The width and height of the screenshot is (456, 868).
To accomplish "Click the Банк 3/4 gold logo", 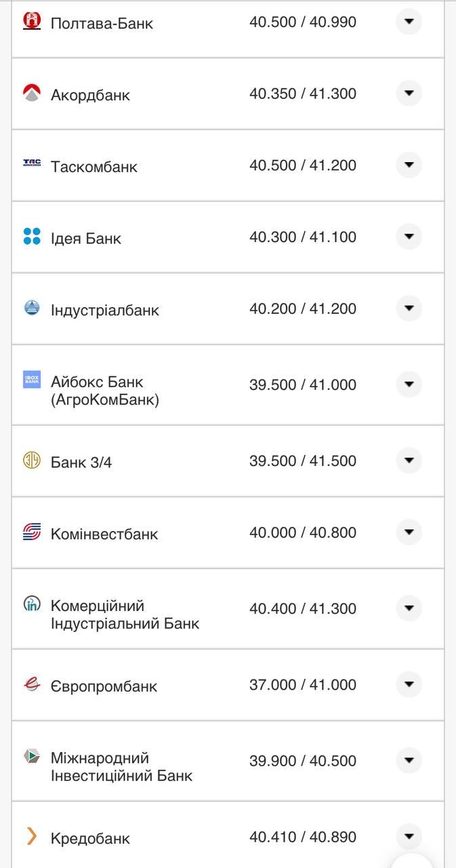I will pyautogui.click(x=32, y=460).
